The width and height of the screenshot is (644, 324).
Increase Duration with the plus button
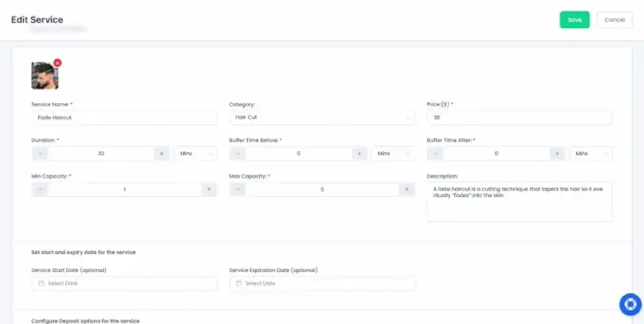[x=161, y=154]
